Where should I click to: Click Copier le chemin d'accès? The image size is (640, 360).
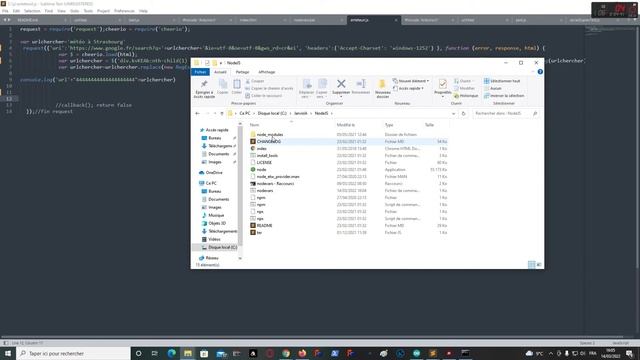pos(269,88)
